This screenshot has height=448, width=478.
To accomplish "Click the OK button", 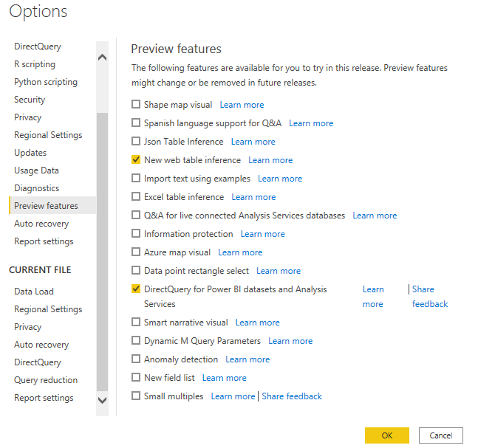I will coord(386,435).
